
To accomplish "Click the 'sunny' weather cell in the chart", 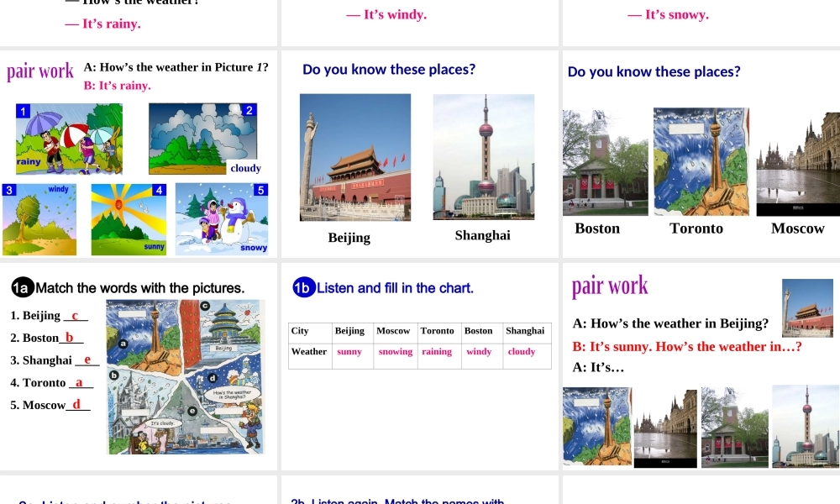I will pos(353,356).
